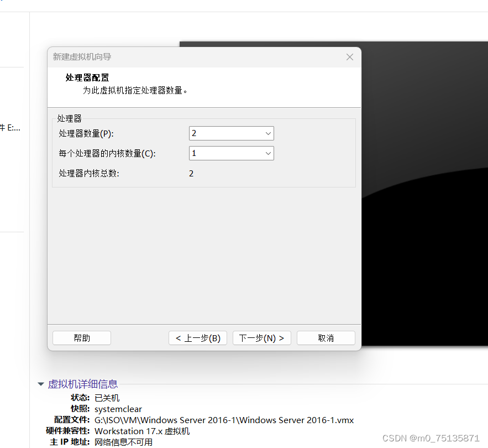This screenshot has height=448, width=488.
Task: Cancel the wizard with 取消
Action: [326, 338]
